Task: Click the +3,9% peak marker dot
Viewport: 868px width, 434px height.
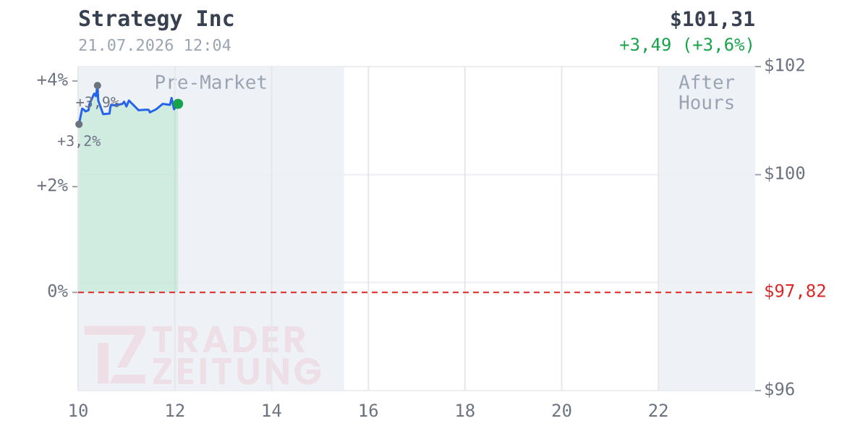Action: click(98, 85)
